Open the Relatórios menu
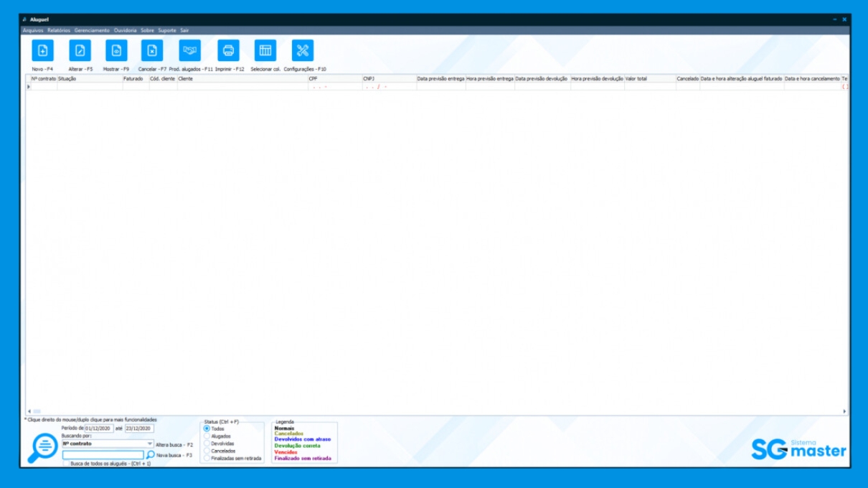 click(x=59, y=31)
